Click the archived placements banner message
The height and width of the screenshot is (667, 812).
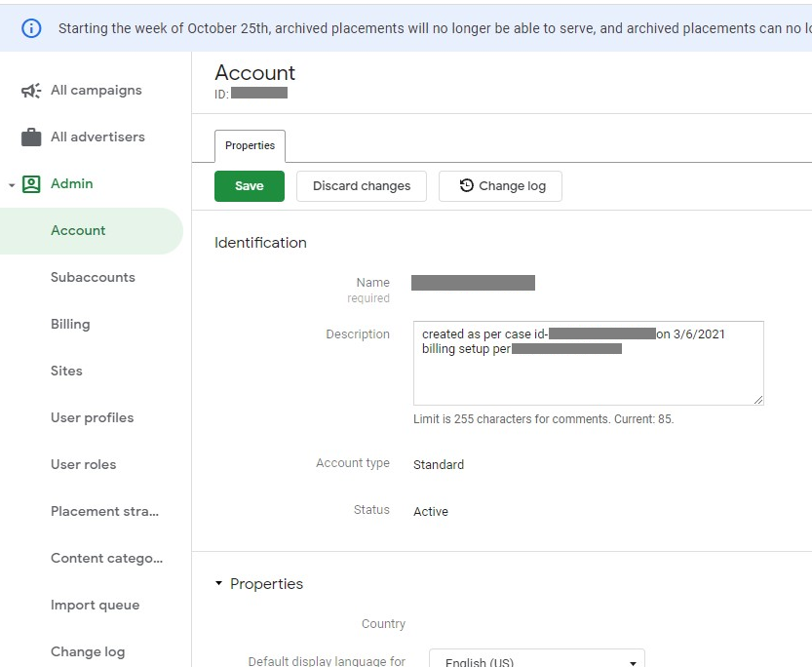pos(435,28)
